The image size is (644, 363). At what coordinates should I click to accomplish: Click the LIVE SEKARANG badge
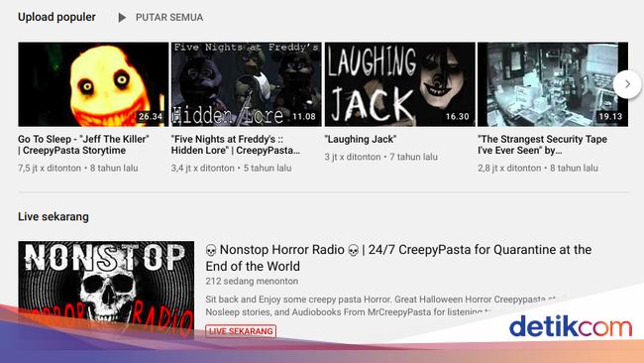(241, 331)
